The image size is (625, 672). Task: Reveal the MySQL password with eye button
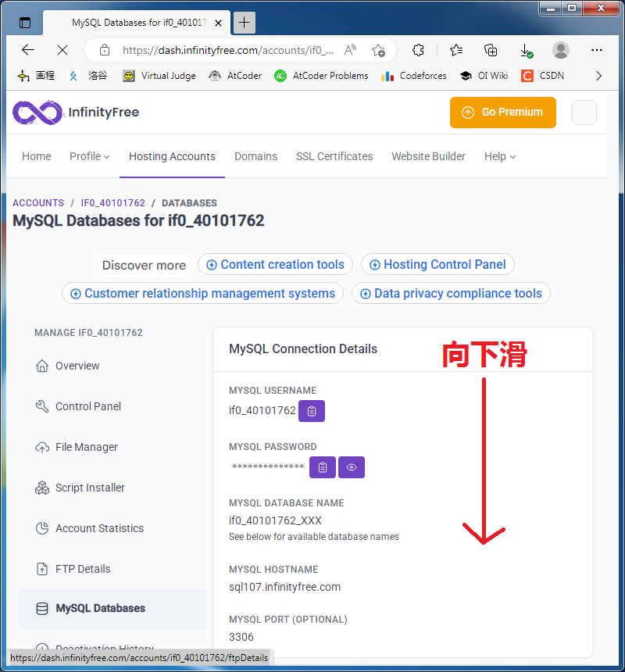352,467
